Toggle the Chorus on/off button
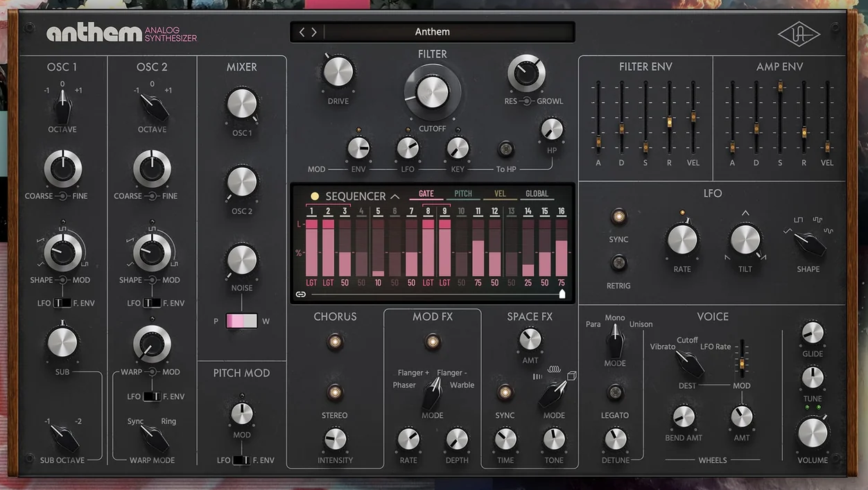Viewport: 868px width, 490px height. pyautogui.click(x=335, y=342)
